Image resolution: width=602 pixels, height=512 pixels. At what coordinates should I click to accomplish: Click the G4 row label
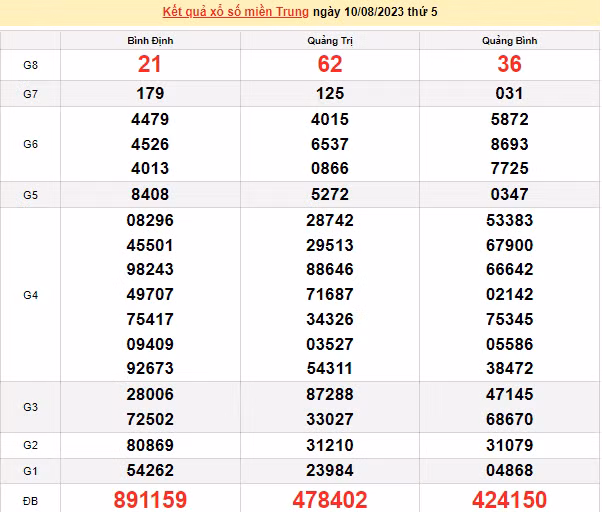[x=30, y=295]
